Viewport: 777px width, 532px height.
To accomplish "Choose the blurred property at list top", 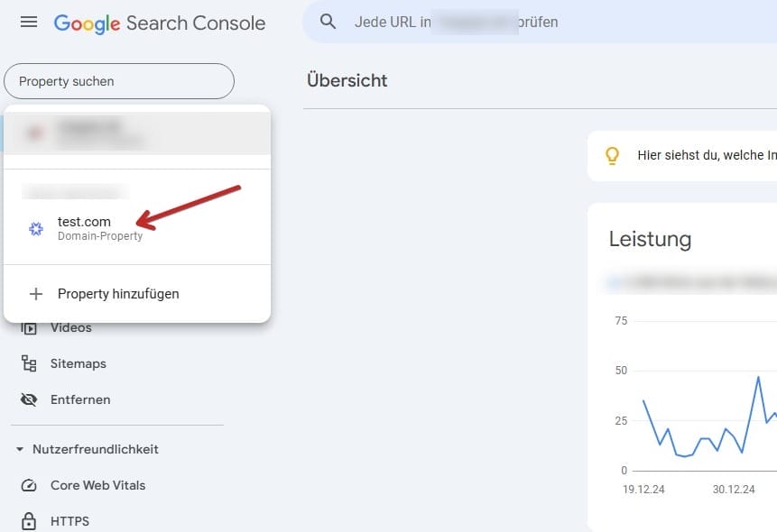I will [x=137, y=133].
